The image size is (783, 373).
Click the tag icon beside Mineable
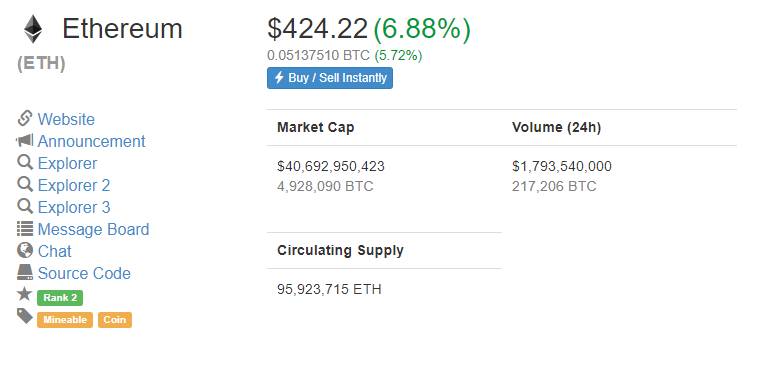tap(24, 316)
